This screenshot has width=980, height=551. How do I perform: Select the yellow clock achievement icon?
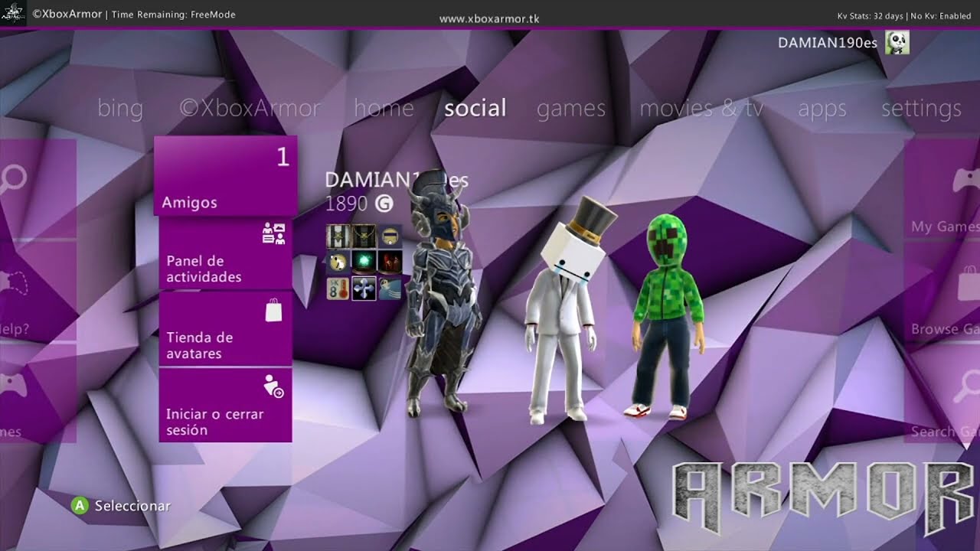[x=338, y=262]
